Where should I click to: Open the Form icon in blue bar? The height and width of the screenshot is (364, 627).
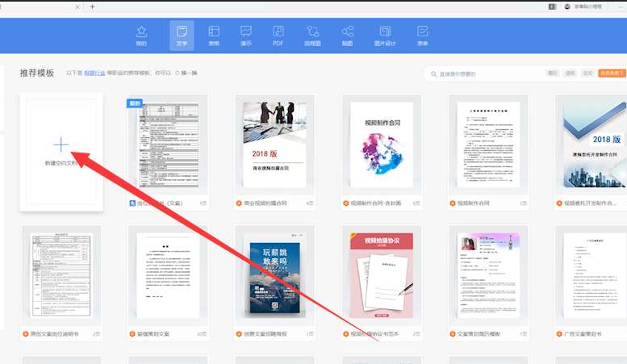click(423, 36)
